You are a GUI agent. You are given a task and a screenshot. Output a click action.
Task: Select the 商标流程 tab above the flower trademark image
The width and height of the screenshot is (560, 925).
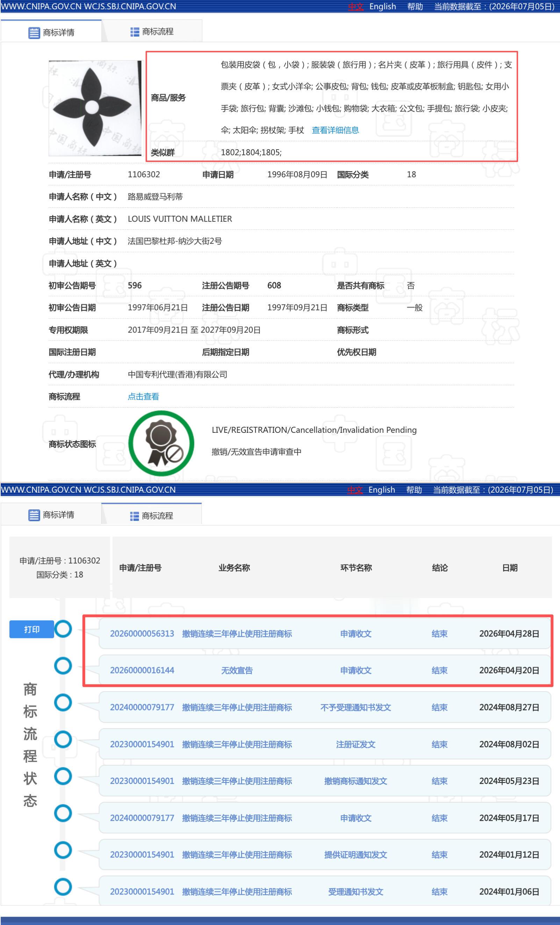pos(152,31)
